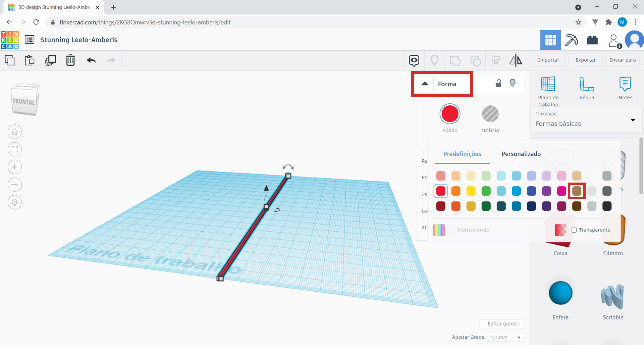Open a new browser tab
The height and width of the screenshot is (345, 644).
[x=113, y=7]
